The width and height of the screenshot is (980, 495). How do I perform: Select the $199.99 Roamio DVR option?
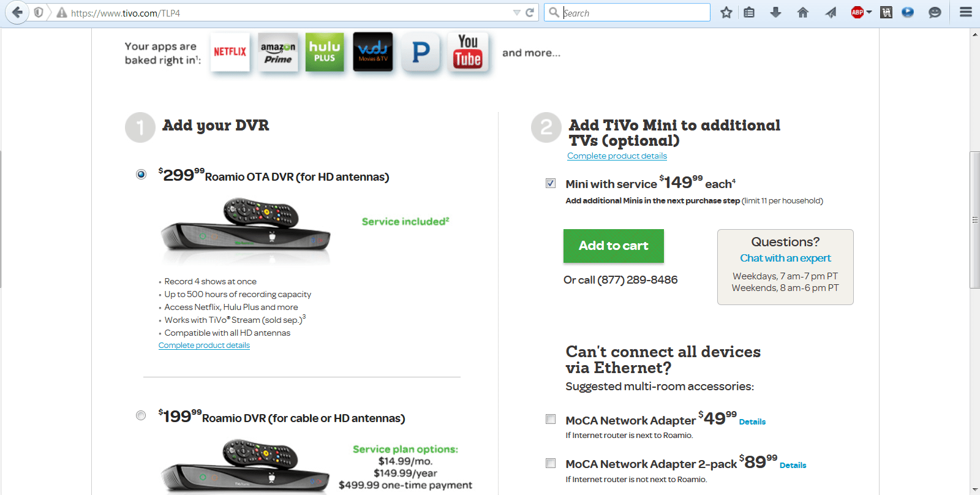tap(141, 416)
